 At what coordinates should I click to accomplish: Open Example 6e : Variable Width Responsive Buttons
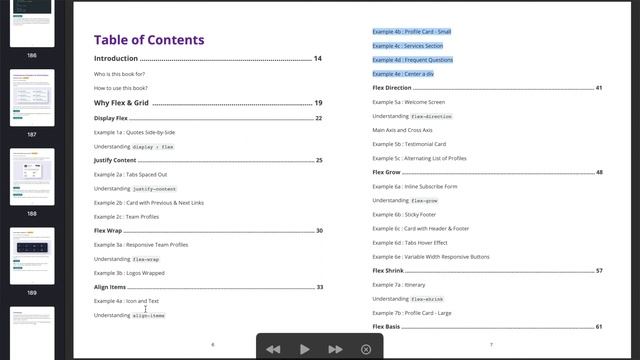pos(431,257)
